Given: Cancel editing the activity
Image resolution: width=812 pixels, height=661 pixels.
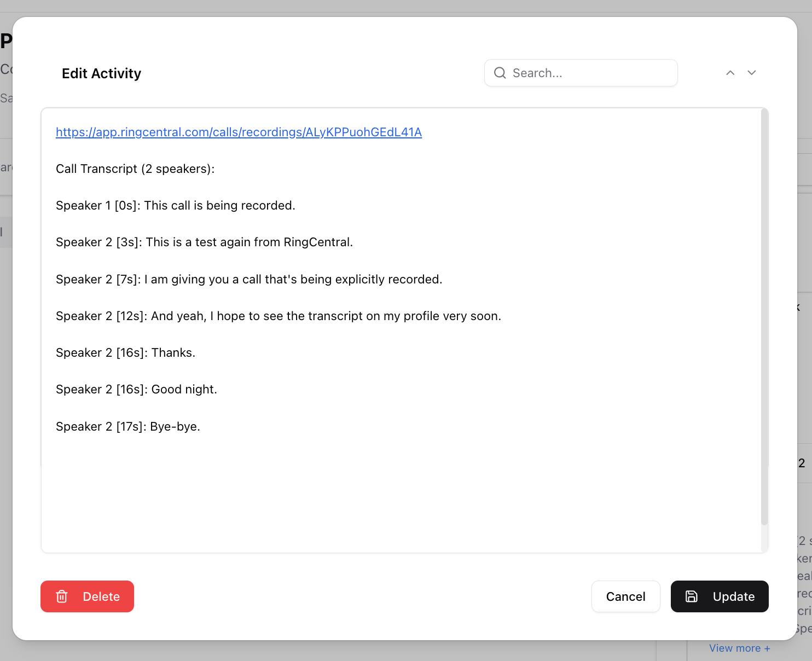Looking at the screenshot, I should [x=626, y=596].
